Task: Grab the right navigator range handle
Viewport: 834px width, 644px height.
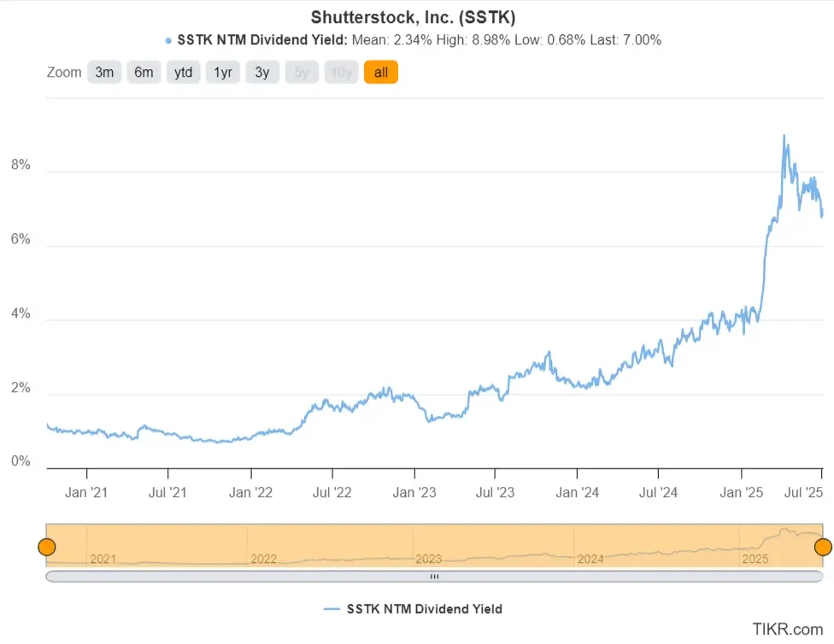Action: 824,547
